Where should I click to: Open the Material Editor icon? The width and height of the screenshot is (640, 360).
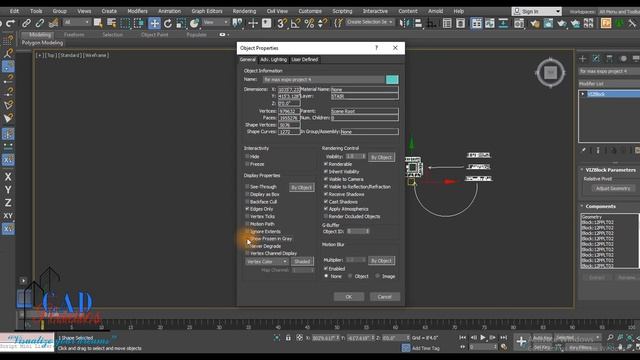click(519, 23)
